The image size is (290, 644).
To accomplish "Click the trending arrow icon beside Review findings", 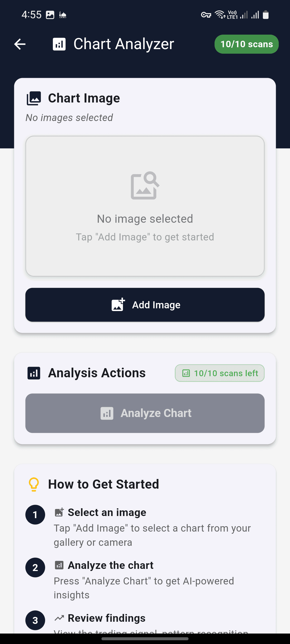I will point(59,618).
